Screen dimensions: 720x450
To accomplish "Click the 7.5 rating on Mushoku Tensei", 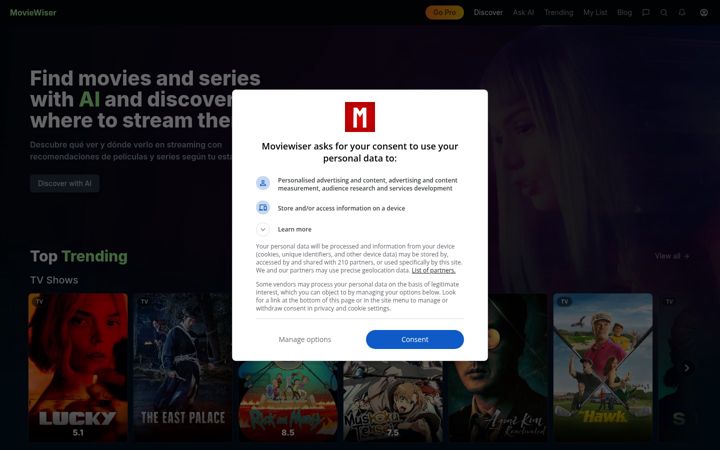I will 393,433.
